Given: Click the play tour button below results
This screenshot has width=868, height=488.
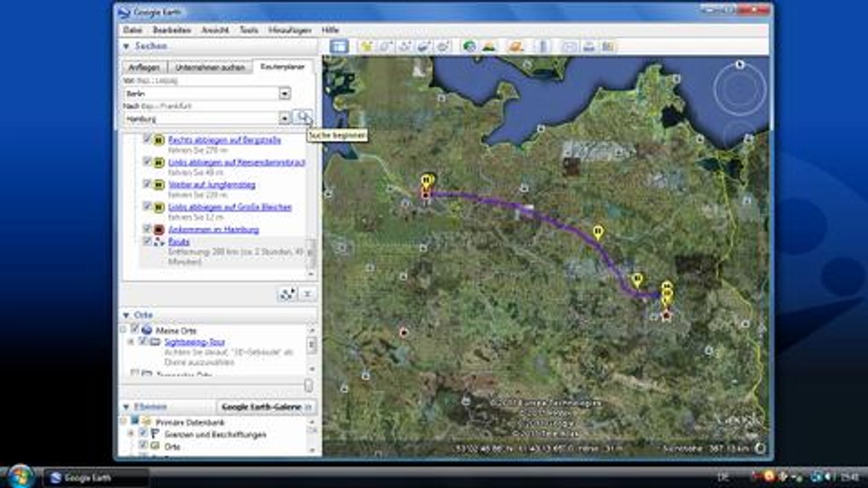Looking at the screenshot, I should [x=288, y=294].
